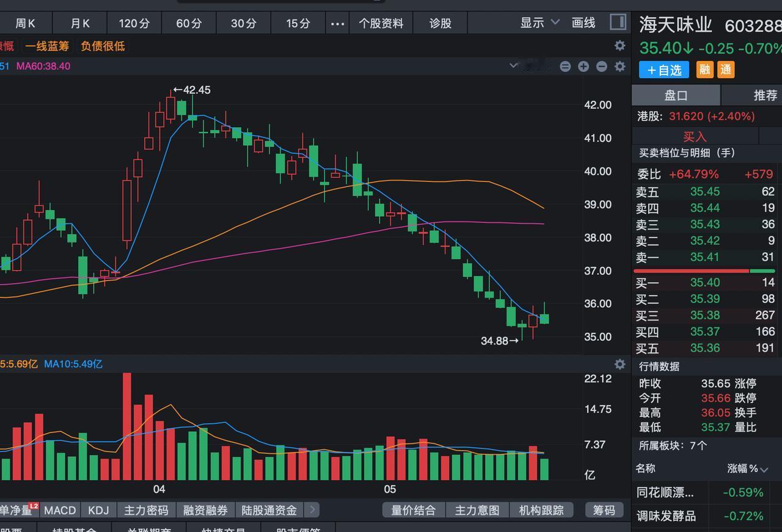Select the 买三 35.38 order row
This screenshot has width=782, height=532.
point(707,316)
